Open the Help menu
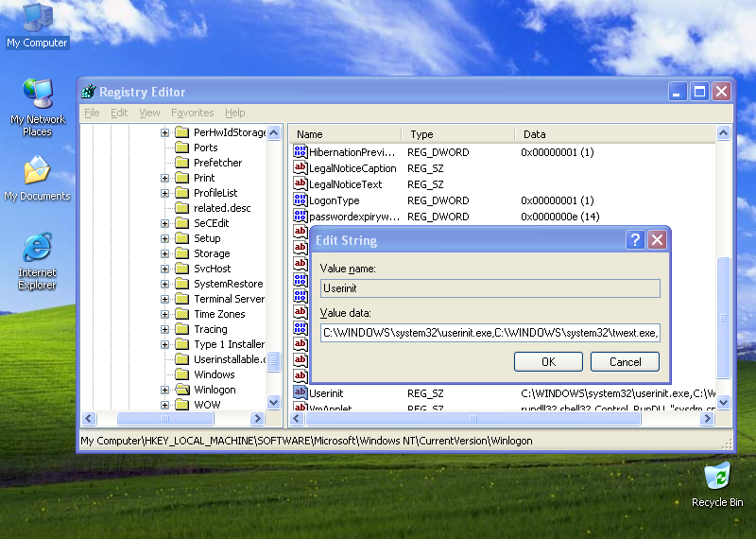This screenshot has width=756, height=539. click(x=234, y=113)
